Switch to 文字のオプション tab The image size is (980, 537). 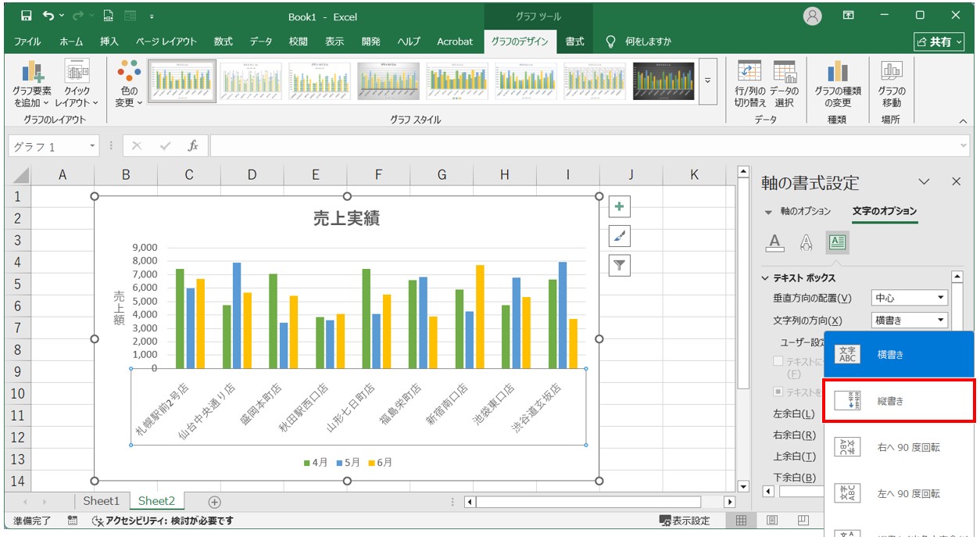coord(885,211)
